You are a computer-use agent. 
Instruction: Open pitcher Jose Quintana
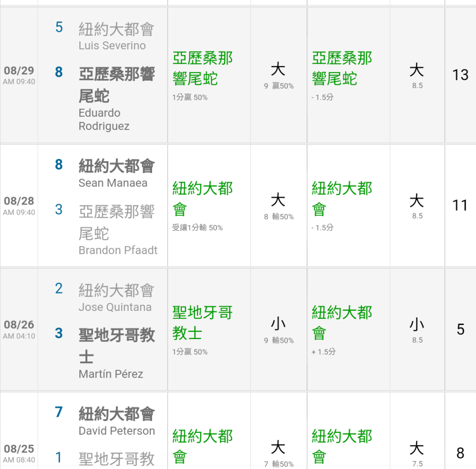coord(115,308)
